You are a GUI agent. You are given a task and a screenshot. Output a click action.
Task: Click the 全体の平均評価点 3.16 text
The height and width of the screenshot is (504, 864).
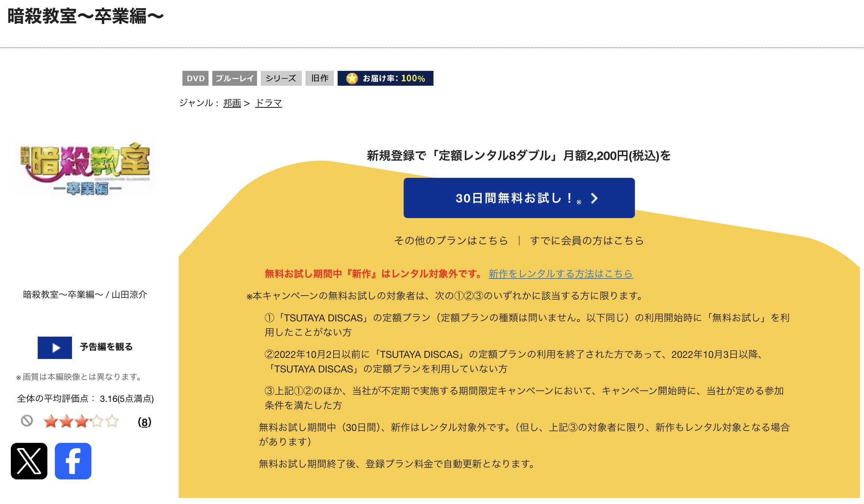coord(85,399)
